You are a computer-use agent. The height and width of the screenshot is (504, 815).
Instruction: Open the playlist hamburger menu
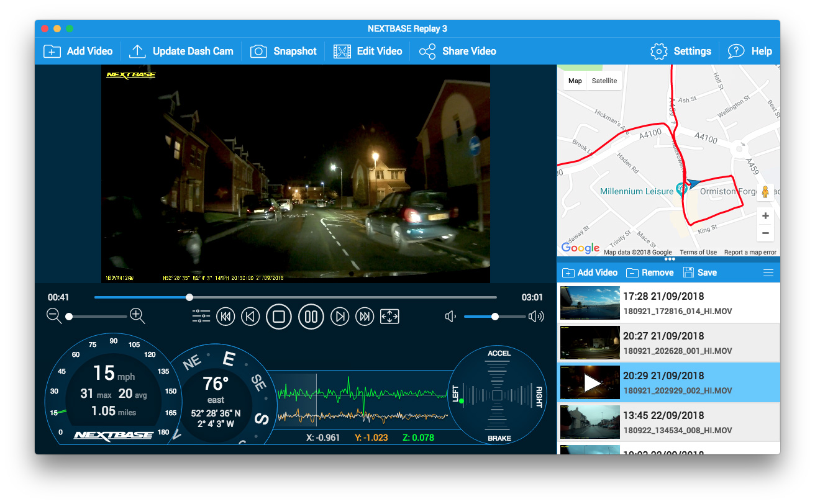(x=768, y=273)
